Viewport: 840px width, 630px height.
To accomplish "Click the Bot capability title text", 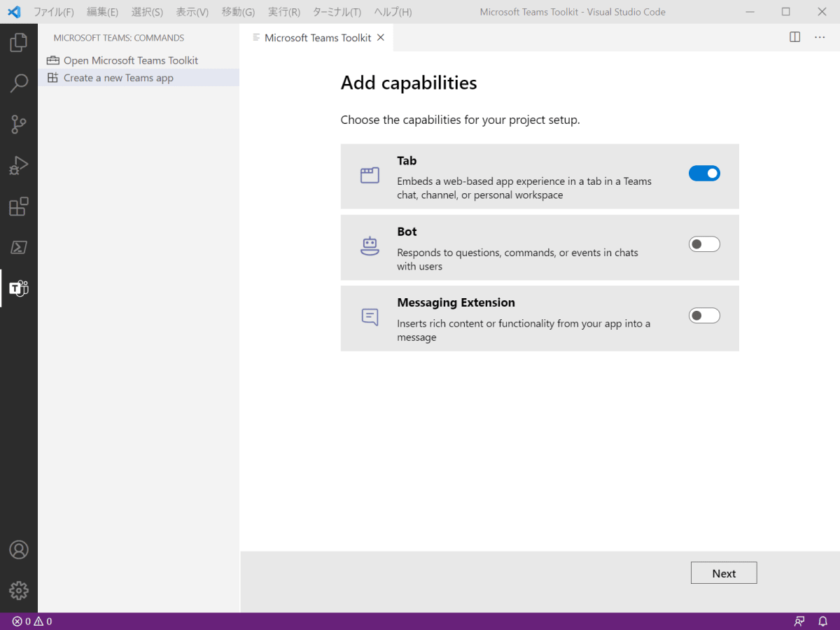I will pyautogui.click(x=407, y=232).
